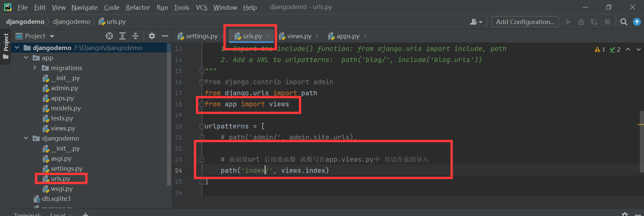Click the yellow warning stripe marker

click(640, 125)
